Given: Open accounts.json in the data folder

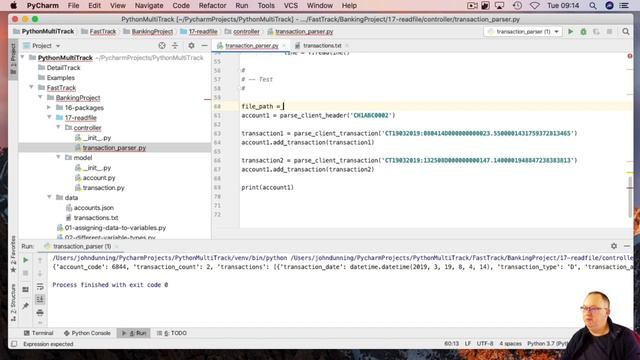Looking at the screenshot, I should [x=93, y=208].
